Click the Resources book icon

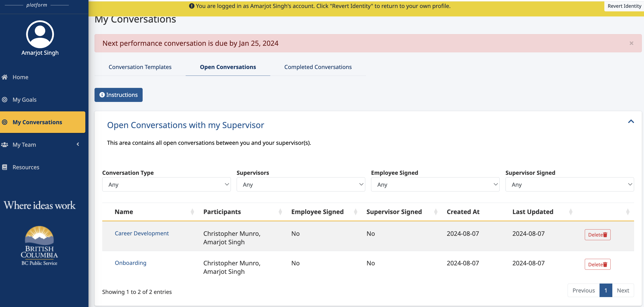(x=5, y=167)
